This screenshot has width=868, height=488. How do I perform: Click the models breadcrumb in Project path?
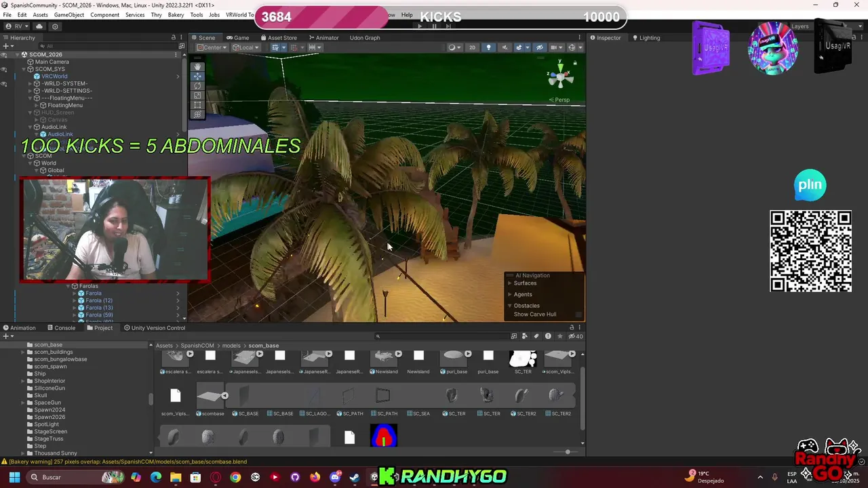pyautogui.click(x=231, y=346)
